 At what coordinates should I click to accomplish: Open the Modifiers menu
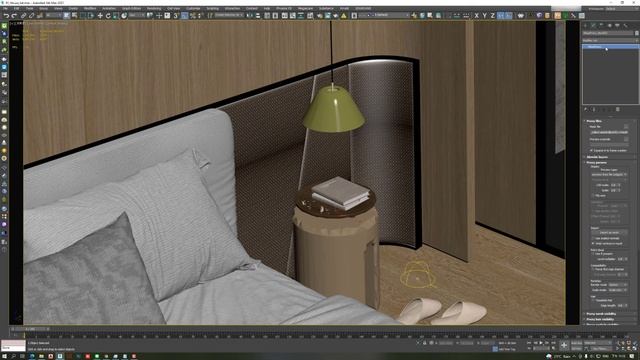coord(89,8)
